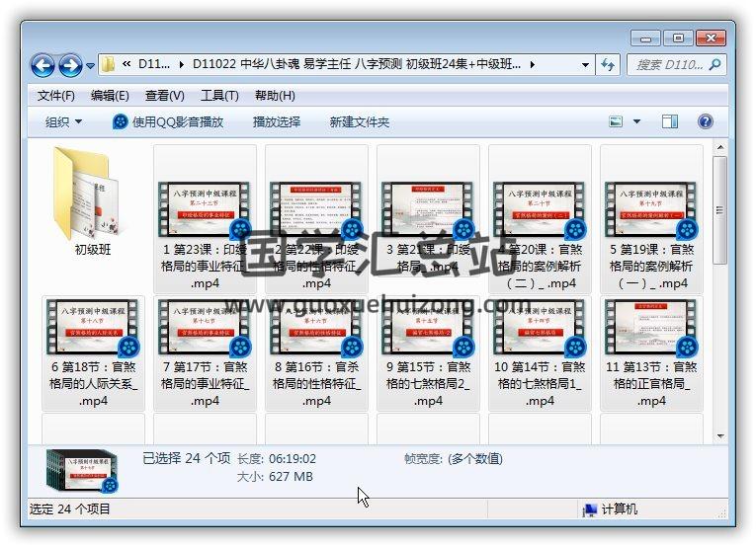Screen dimensions: 756x547
Task: Click the Forward navigation arrow
Action: (x=70, y=65)
